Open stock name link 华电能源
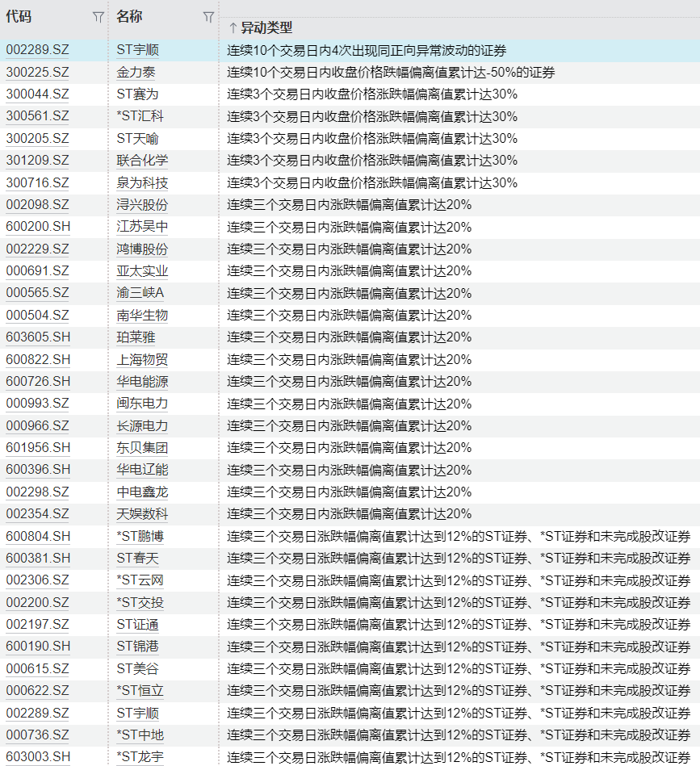Image resolution: width=700 pixels, height=766 pixels. tap(142, 382)
